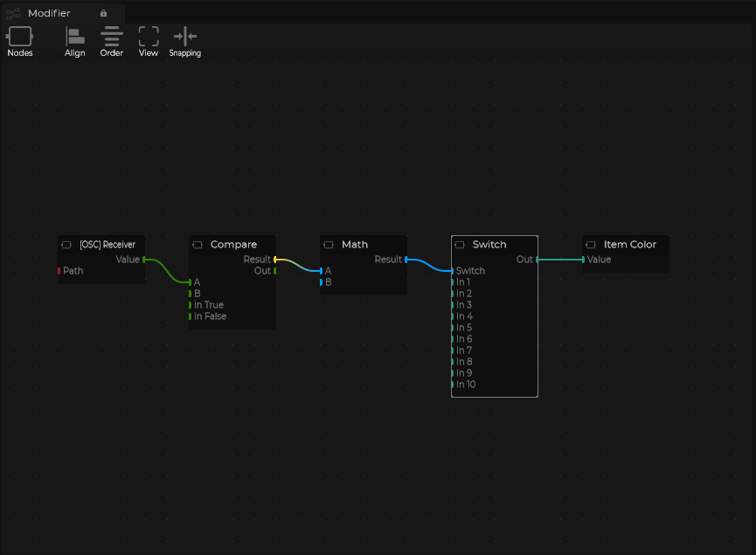The width and height of the screenshot is (756, 555).
Task: Collapse the Compare node via header icon
Action: point(198,245)
